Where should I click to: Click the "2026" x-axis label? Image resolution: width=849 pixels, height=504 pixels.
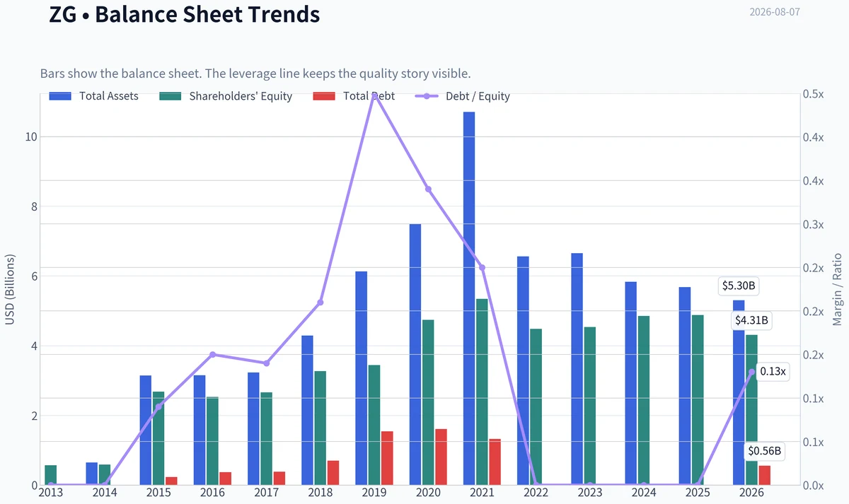(751, 493)
